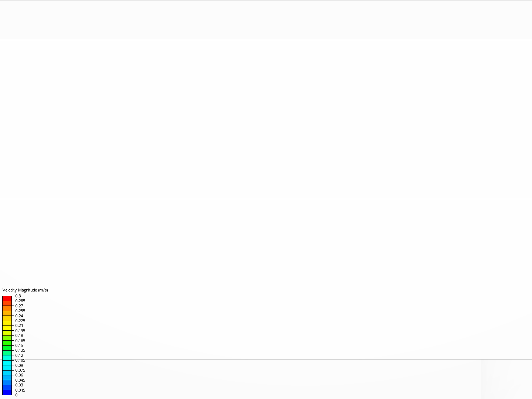
Task: Select the blue band between 0.015 and 0.03
Action: 7,388
